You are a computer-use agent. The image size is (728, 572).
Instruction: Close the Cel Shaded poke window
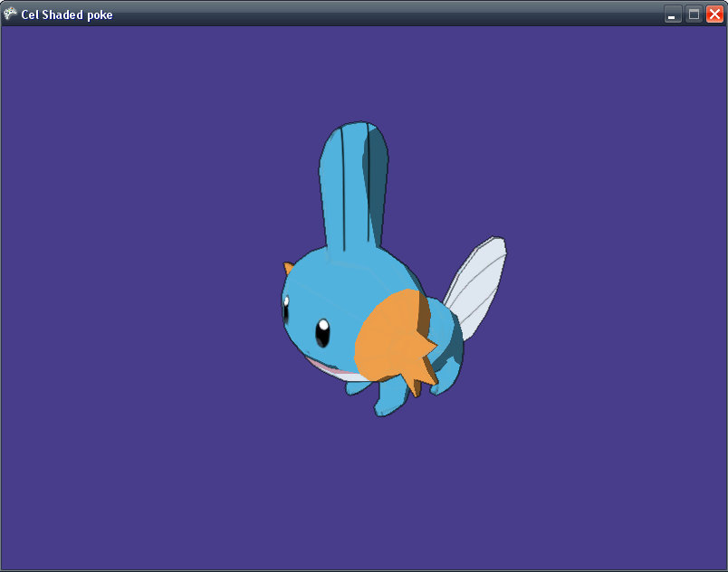click(714, 14)
